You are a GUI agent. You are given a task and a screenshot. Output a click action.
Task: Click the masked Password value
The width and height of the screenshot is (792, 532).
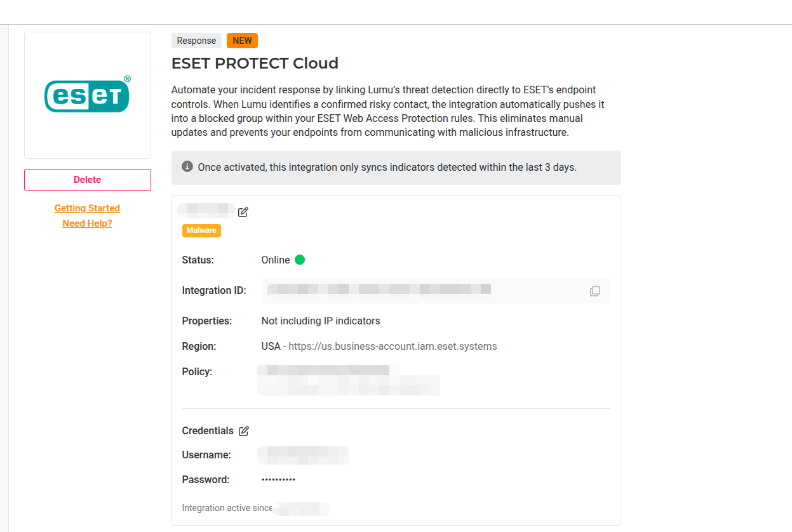(278, 480)
